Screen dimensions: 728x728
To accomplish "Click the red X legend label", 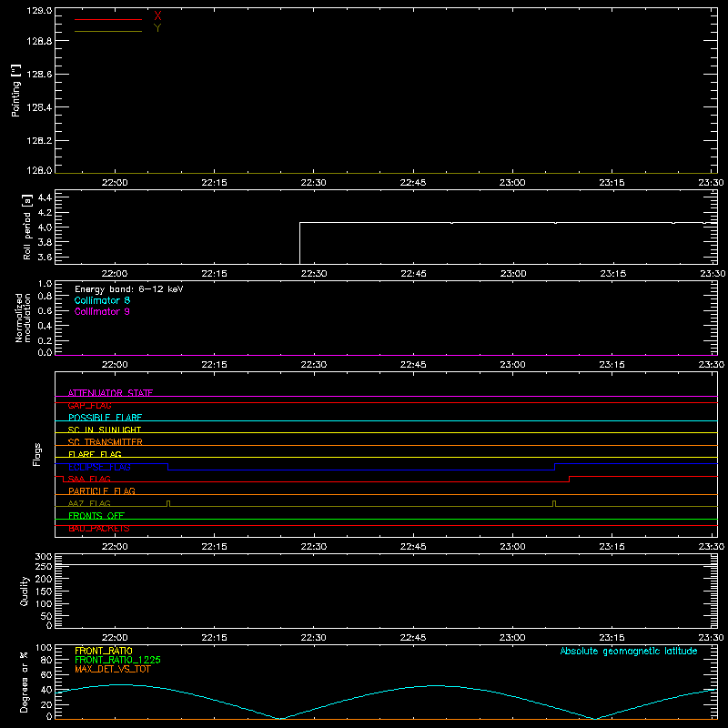I will pos(157,16).
